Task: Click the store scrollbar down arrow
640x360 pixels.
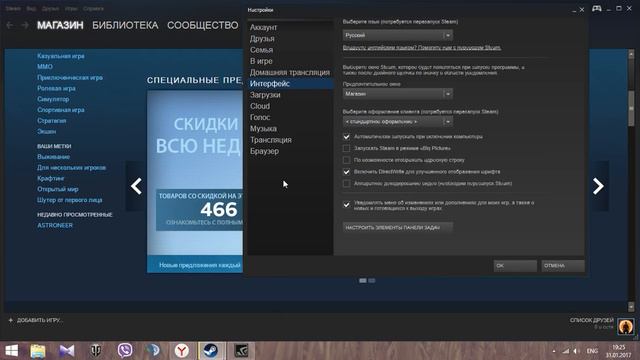Action: coord(631,307)
